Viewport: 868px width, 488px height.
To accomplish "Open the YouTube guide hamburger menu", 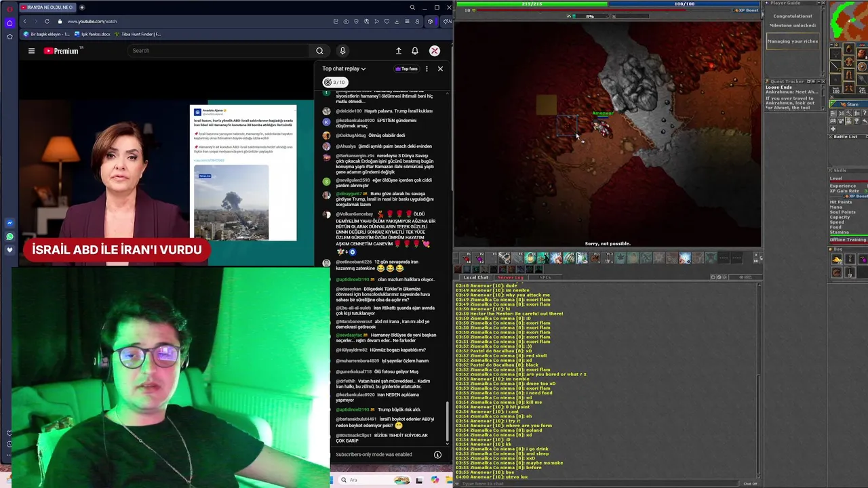I will (31, 51).
